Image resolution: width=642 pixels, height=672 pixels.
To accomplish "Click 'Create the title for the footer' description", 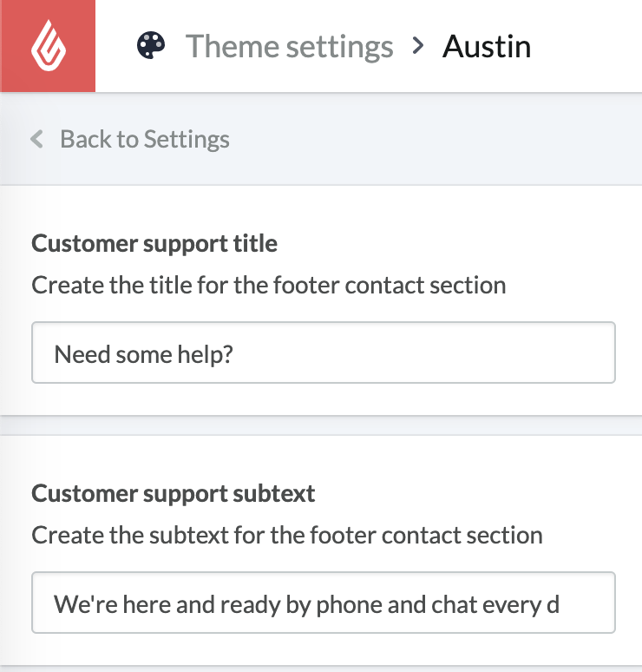I will [x=269, y=285].
